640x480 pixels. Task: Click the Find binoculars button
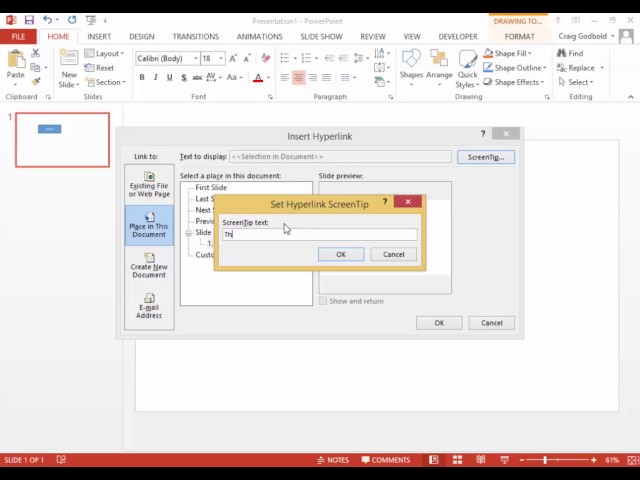570,53
